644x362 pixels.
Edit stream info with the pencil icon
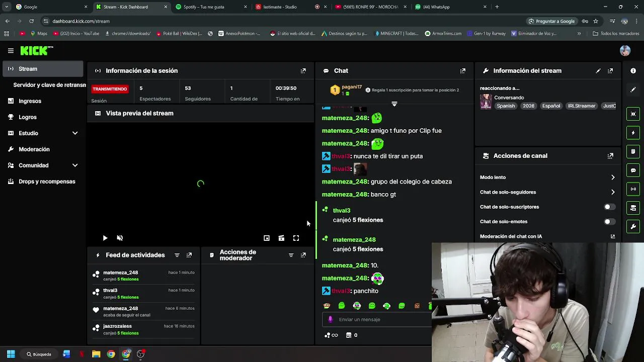click(x=598, y=71)
